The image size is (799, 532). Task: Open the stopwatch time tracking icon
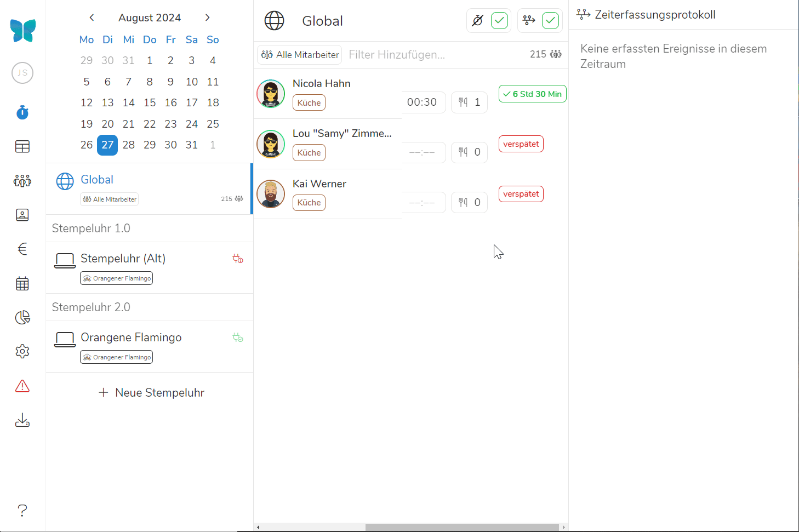(22, 112)
